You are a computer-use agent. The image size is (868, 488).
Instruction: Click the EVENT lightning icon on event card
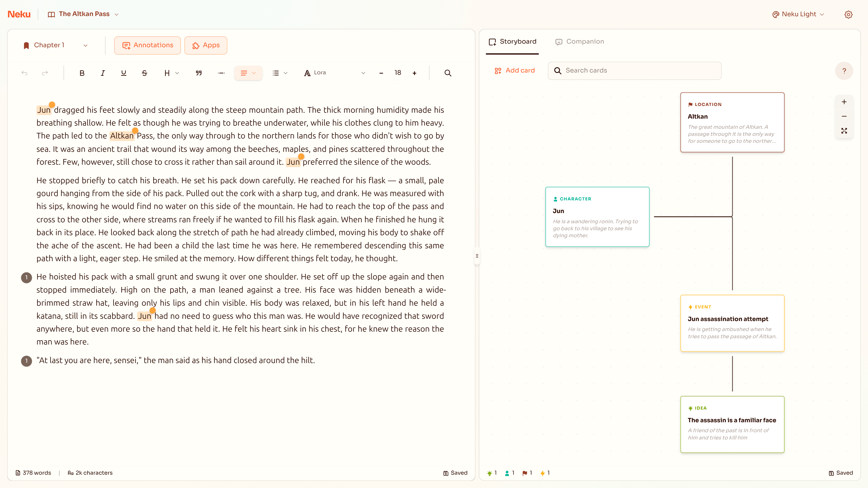[x=690, y=307]
